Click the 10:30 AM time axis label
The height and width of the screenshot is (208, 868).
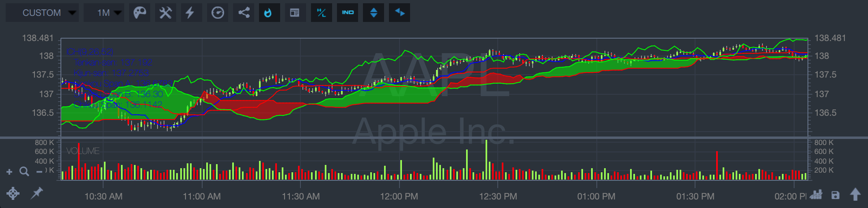click(104, 197)
